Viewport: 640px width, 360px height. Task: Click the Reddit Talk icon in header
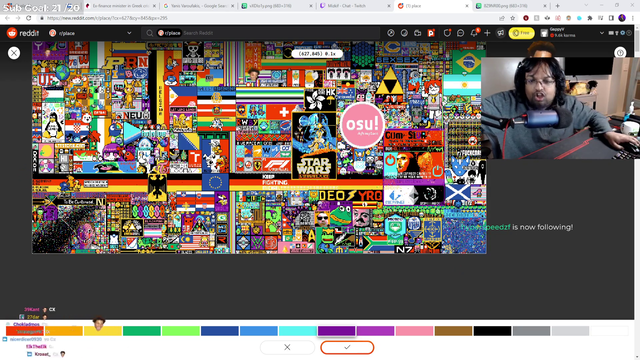[418, 33]
